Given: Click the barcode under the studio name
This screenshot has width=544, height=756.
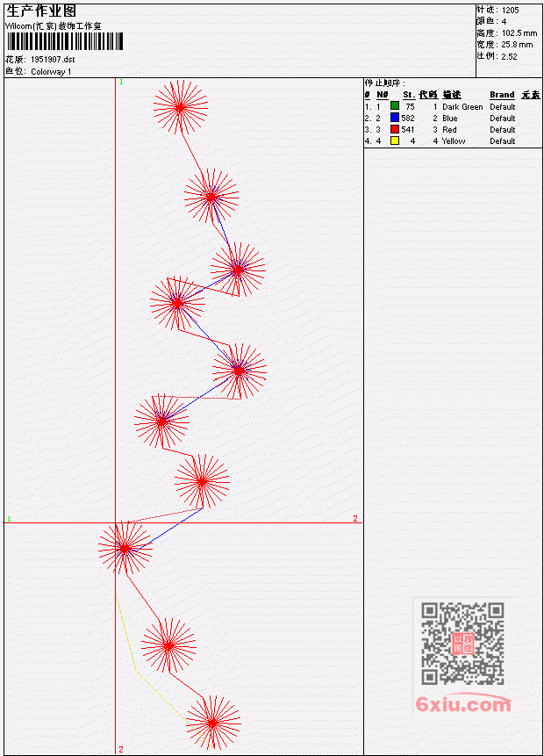Looking at the screenshot, I should [x=65, y=42].
